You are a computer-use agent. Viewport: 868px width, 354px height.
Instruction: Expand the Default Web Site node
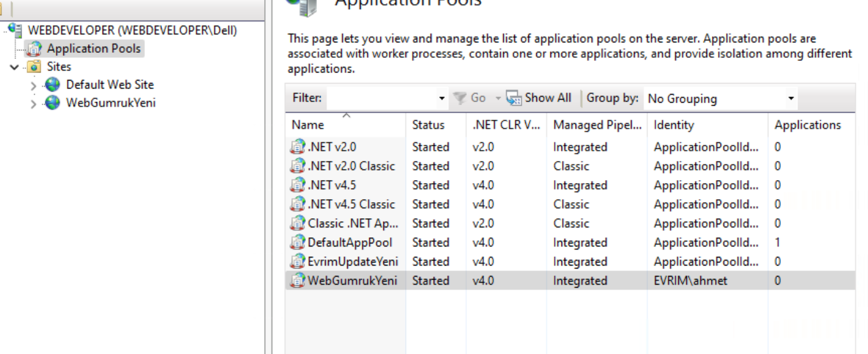[x=33, y=85]
